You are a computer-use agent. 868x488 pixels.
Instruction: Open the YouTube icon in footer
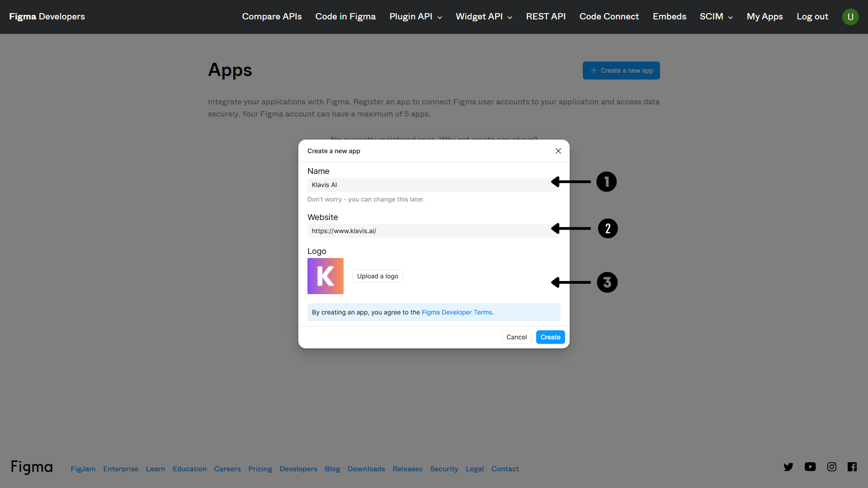click(x=810, y=467)
